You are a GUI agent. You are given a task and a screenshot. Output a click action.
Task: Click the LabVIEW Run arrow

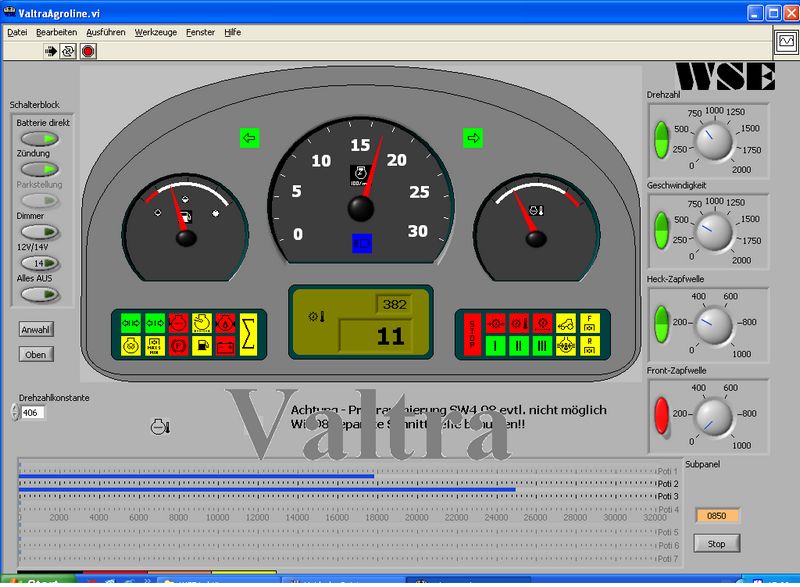[x=51, y=51]
